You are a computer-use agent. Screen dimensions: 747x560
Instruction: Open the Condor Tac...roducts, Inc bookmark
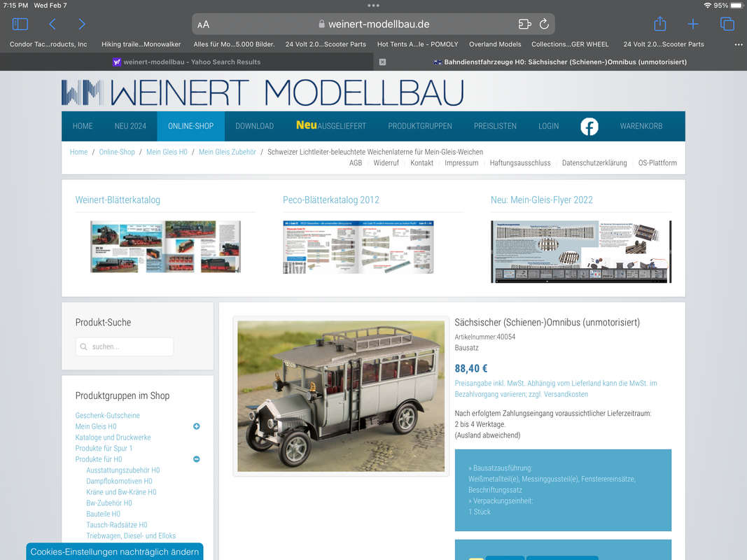[48, 44]
